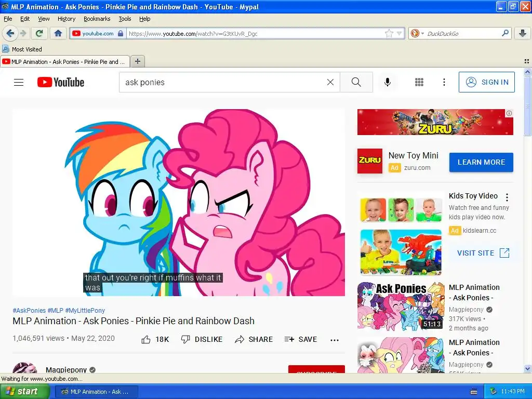Open the View menu
532x399 pixels.
pos(44,19)
